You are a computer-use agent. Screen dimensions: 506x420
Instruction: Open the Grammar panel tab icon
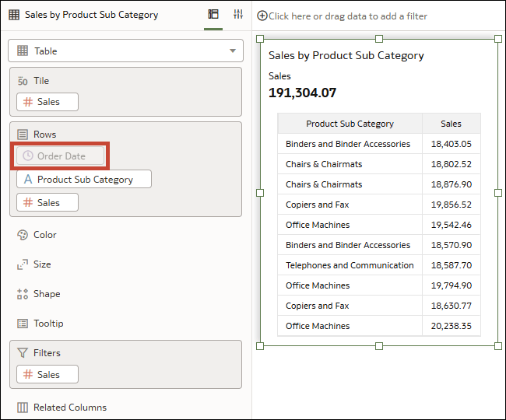coord(213,15)
